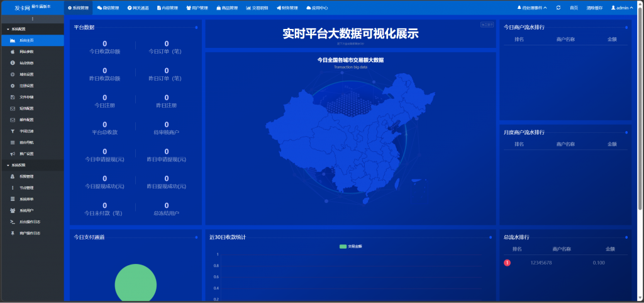
Task: Click the refresh icon in top bar
Action: 558,8
